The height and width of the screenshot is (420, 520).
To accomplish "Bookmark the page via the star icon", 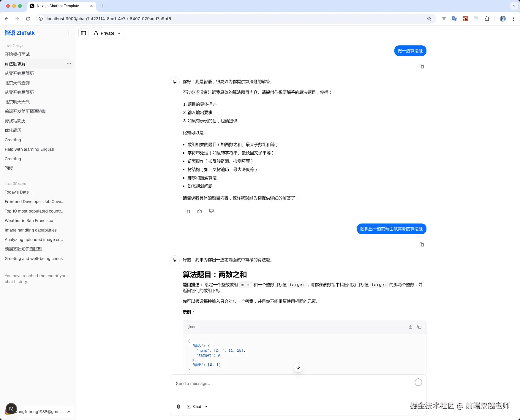I will coord(429,18).
